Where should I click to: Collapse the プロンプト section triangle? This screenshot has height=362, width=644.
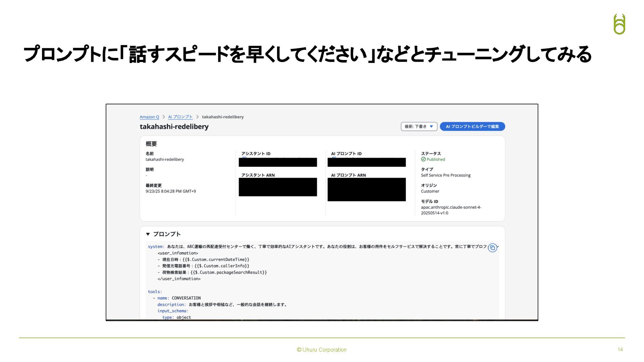[x=148, y=234]
